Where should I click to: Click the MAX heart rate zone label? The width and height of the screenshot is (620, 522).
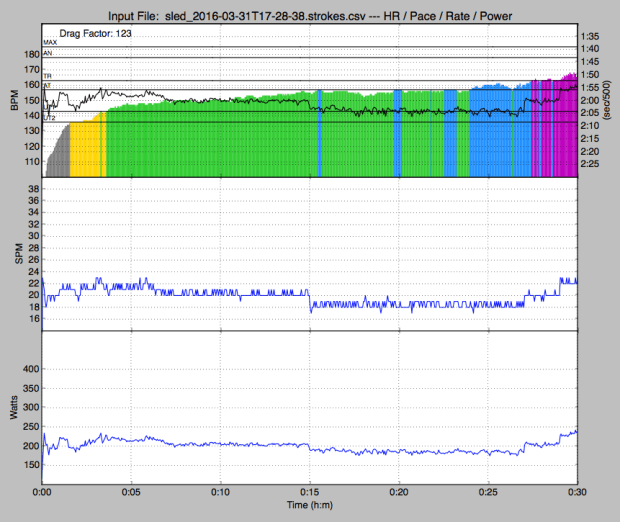[x=50, y=42]
